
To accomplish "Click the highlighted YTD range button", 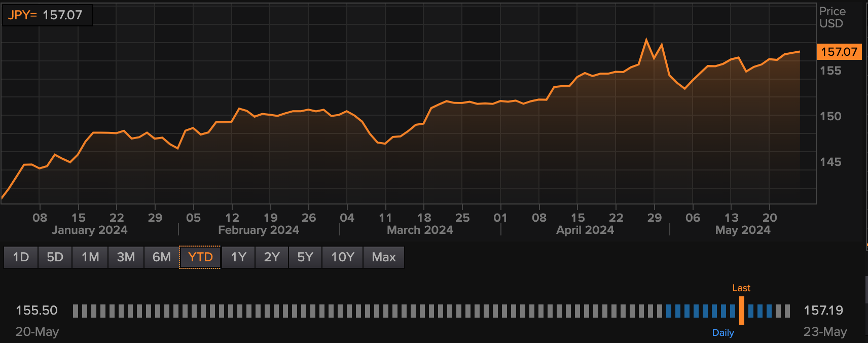I will pyautogui.click(x=200, y=257).
